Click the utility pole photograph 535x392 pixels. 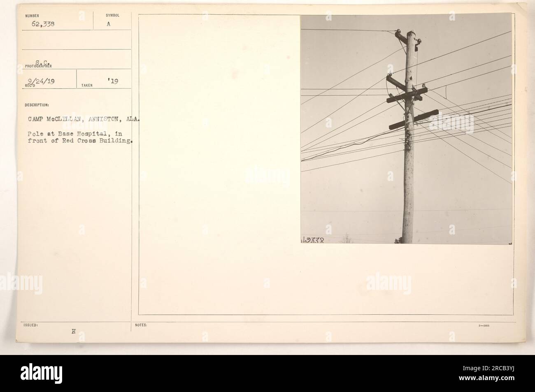pyautogui.click(x=406, y=128)
